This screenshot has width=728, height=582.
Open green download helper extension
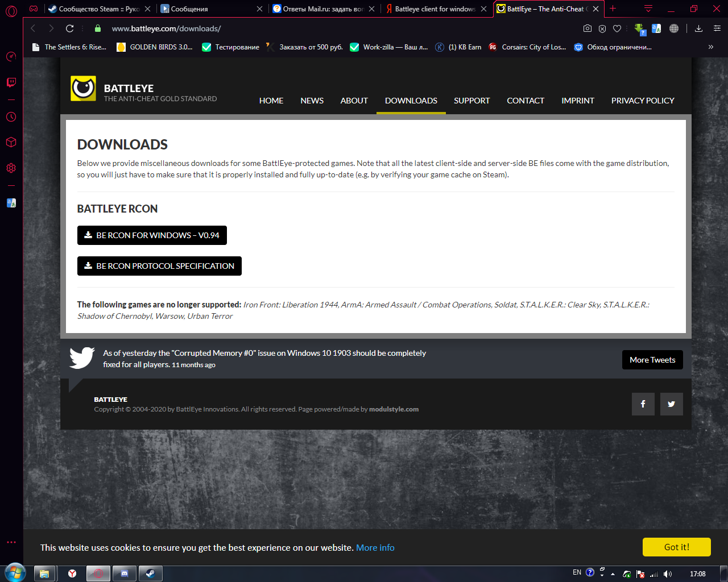coord(640,29)
